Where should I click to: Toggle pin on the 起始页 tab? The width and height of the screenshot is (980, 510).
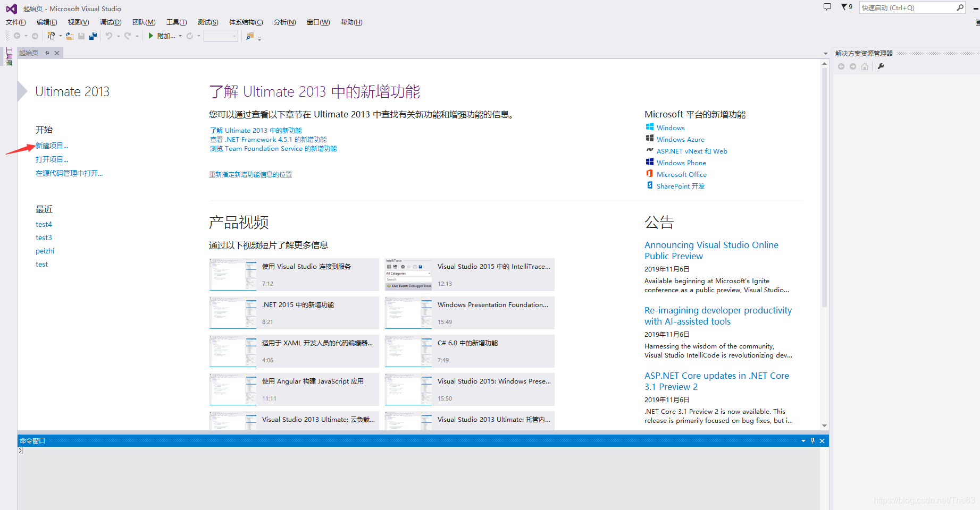coord(47,53)
